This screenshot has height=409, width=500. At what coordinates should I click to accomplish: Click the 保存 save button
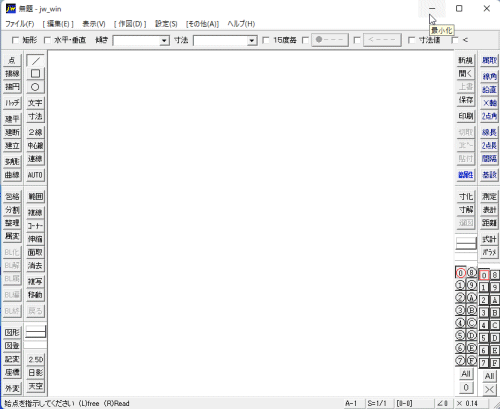[x=466, y=100]
